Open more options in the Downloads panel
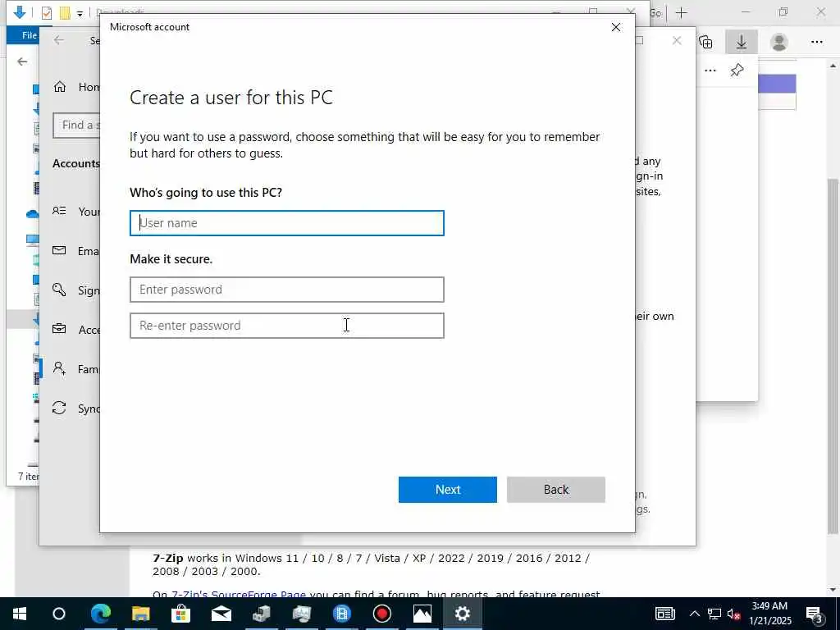840x630 pixels. (x=710, y=71)
